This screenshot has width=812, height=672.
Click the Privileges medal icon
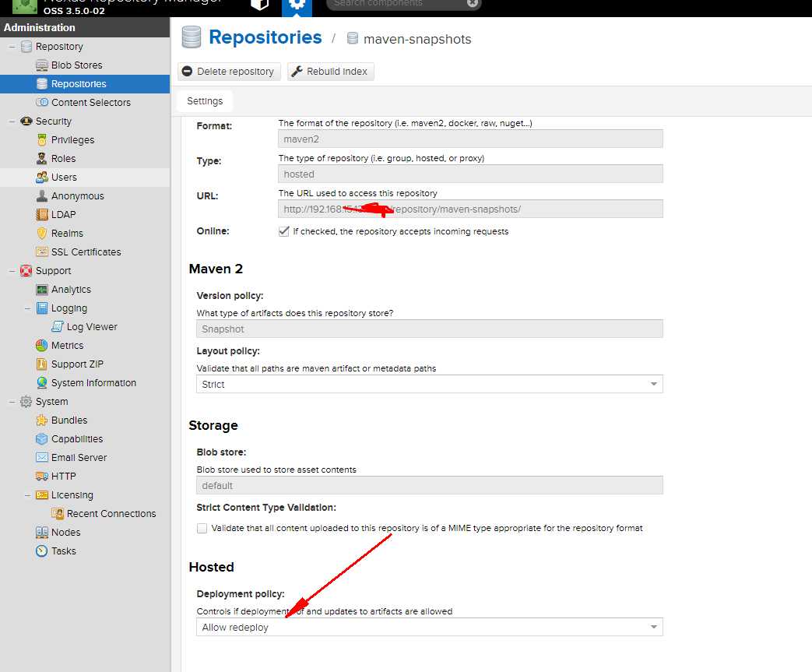(x=42, y=140)
